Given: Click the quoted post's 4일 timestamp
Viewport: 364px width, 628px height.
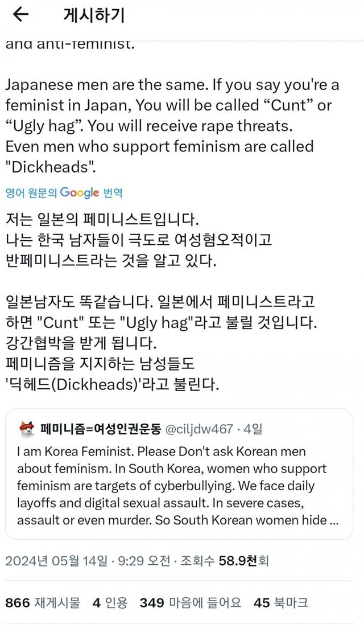Looking at the screenshot, I should [251, 428].
